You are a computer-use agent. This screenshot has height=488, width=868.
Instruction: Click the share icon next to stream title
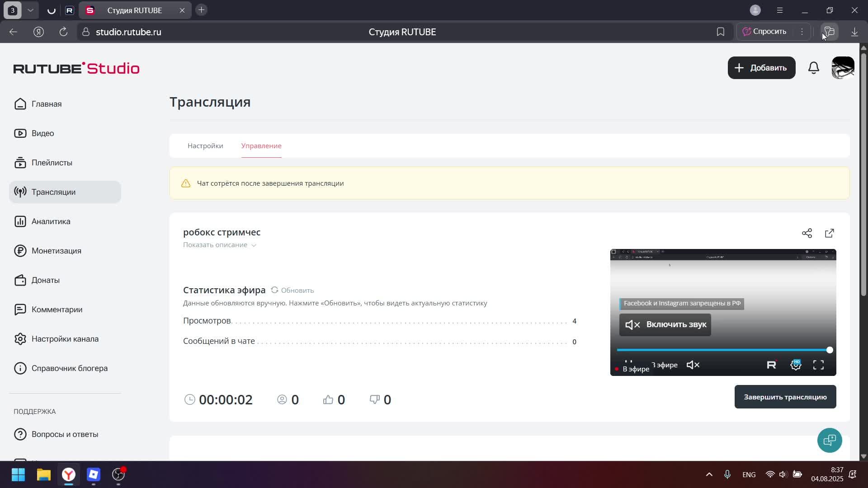click(x=807, y=233)
